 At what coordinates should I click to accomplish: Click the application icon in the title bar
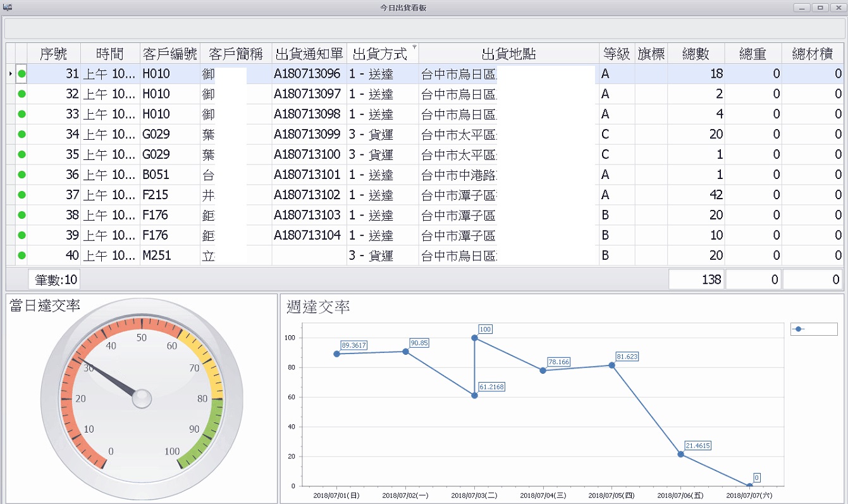7,7
